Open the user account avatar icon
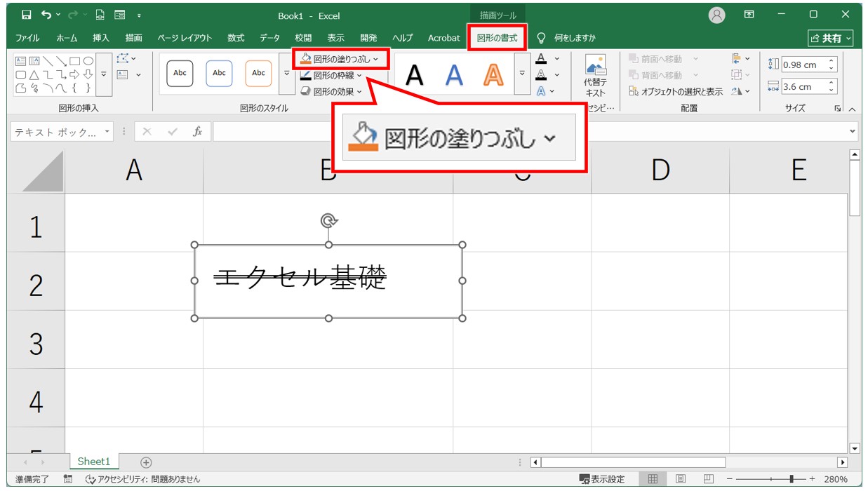Screen dimensions: 868x491 pos(716,15)
